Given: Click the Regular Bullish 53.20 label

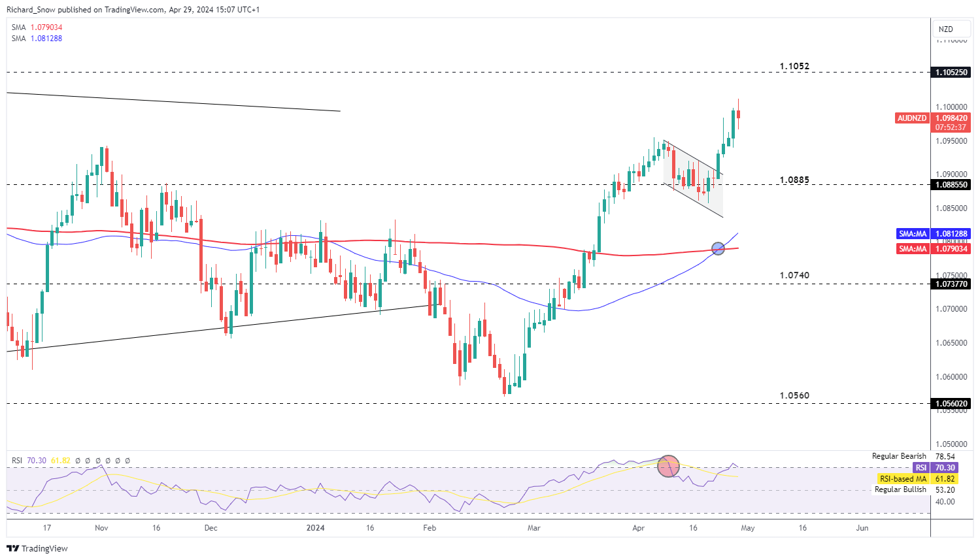Looking at the screenshot, I should (915, 489).
